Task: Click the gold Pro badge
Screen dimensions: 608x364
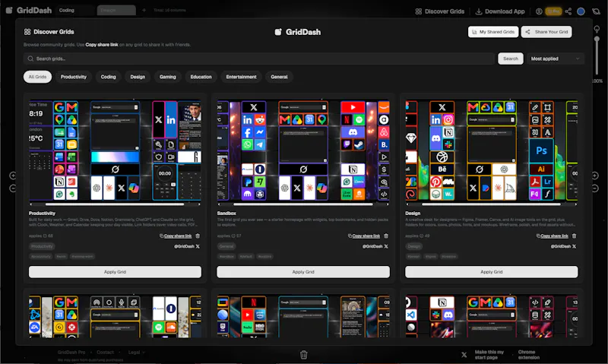Action: pyautogui.click(x=553, y=11)
